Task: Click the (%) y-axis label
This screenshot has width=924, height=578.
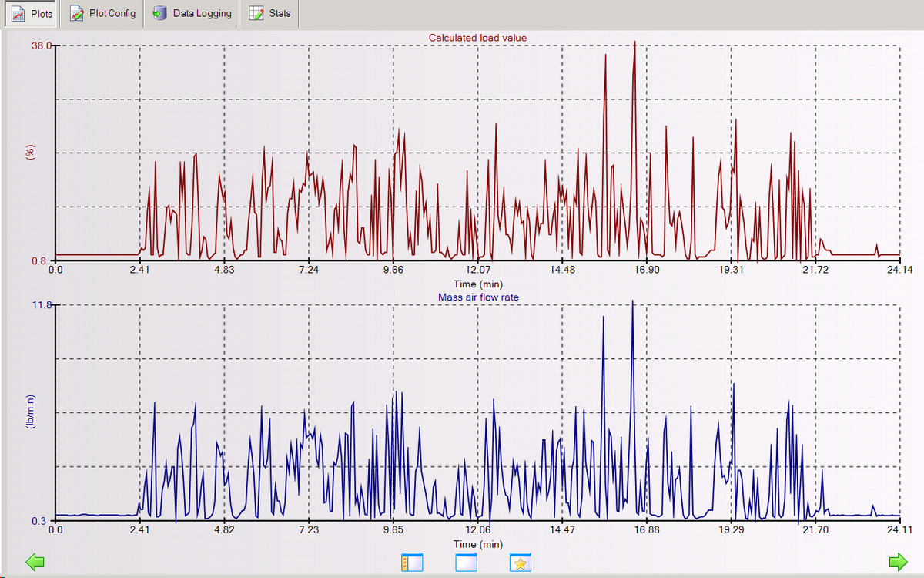Action: [32, 153]
